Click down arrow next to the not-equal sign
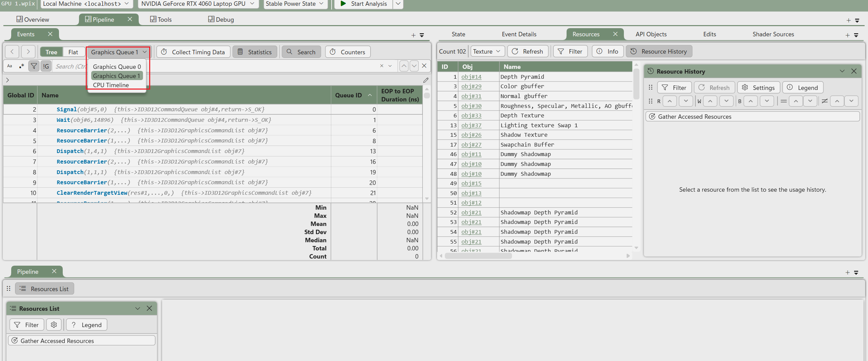The width and height of the screenshot is (868, 361). (x=851, y=101)
